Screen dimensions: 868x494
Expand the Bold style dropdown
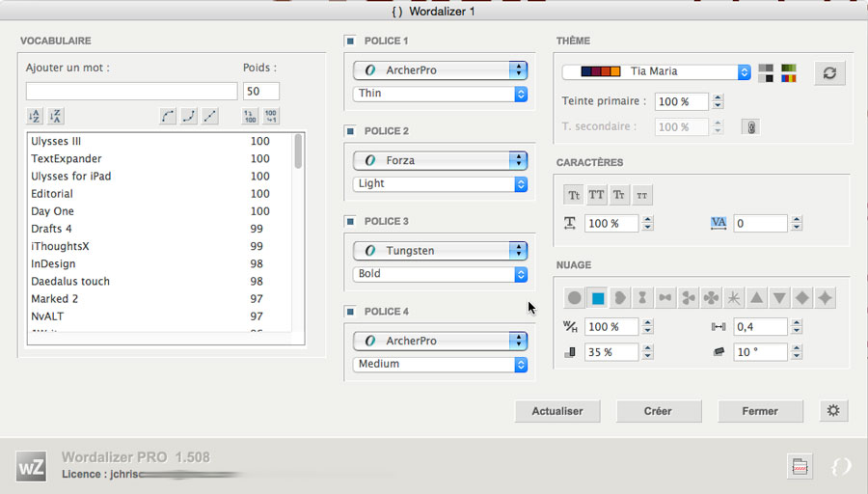(440, 274)
